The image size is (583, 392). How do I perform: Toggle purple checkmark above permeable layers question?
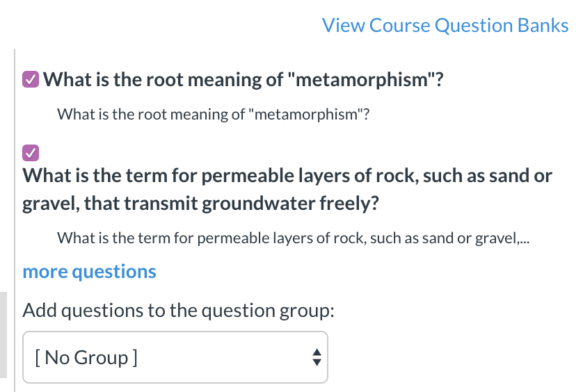point(31,152)
